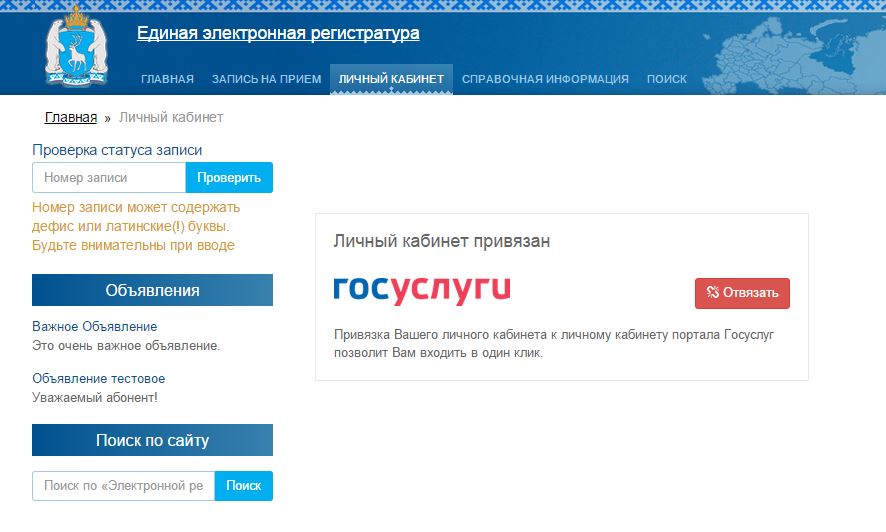Click the coat of arms logo

click(74, 48)
